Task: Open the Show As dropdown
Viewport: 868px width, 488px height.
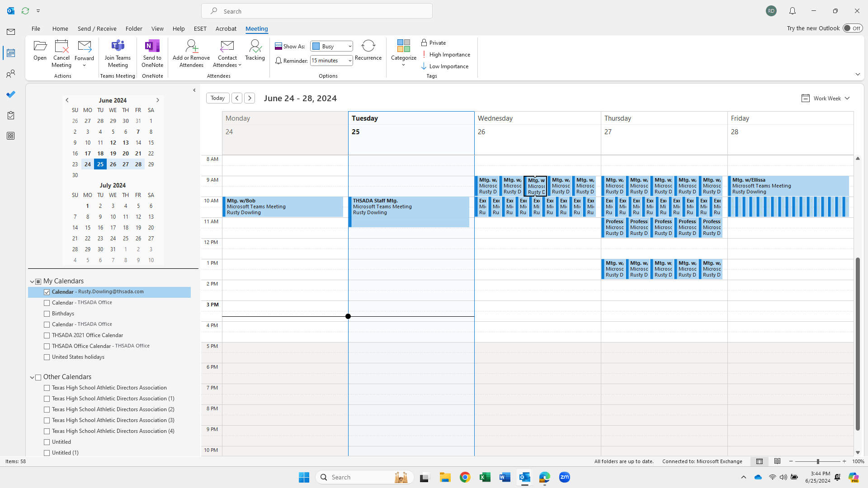Action: point(349,46)
